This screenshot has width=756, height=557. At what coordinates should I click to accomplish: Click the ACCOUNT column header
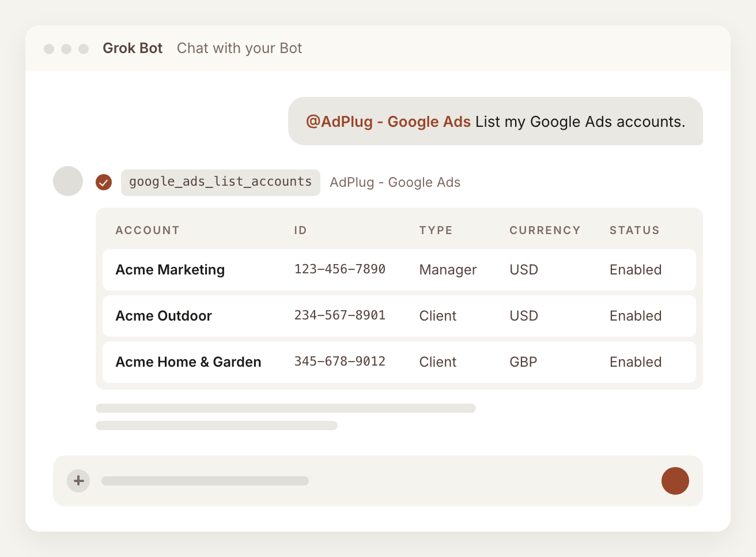(x=148, y=231)
